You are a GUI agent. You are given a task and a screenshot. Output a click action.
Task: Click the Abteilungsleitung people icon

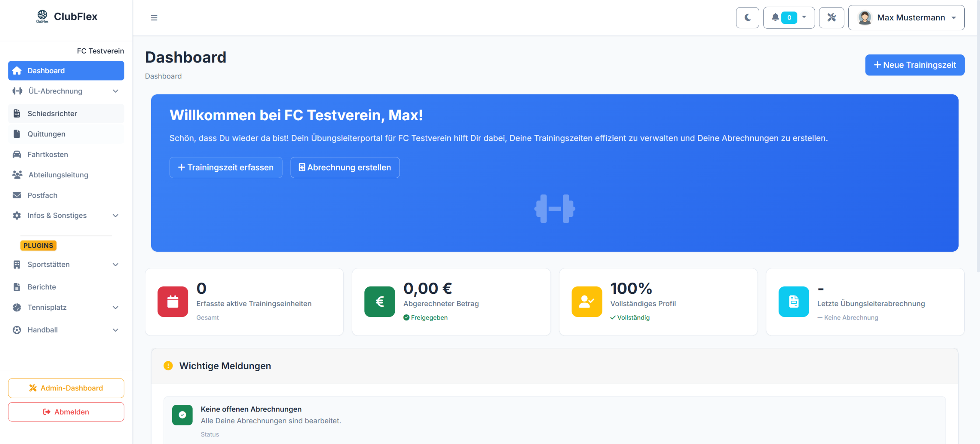[x=17, y=175]
